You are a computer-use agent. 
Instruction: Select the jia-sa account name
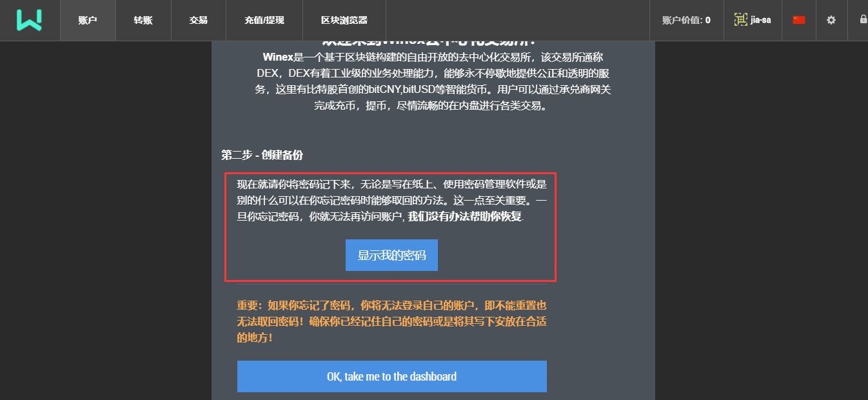(x=761, y=20)
